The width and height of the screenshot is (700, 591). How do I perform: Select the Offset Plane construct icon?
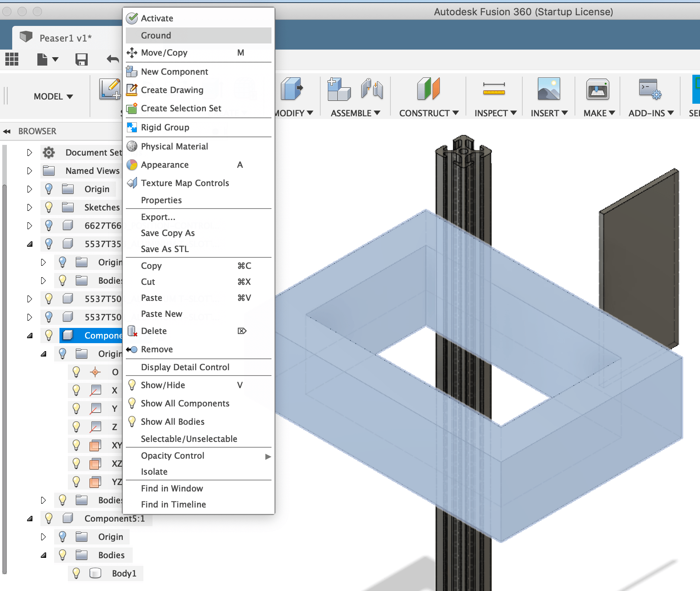coord(429,89)
